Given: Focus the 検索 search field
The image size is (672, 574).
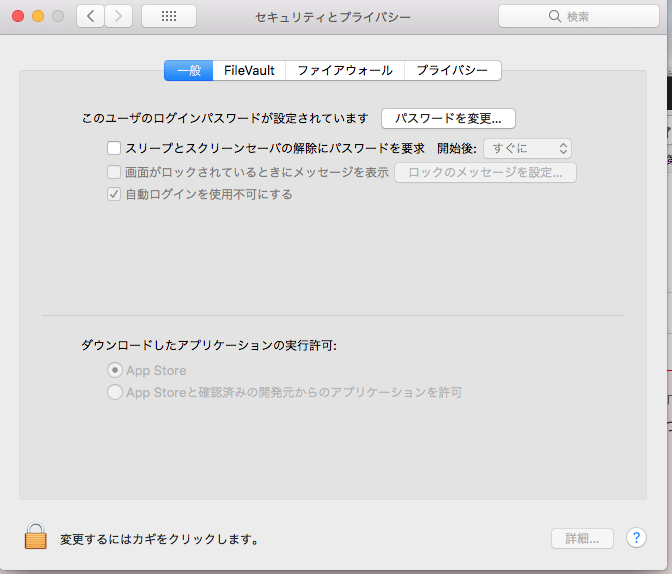Looking at the screenshot, I should (x=579, y=16).
